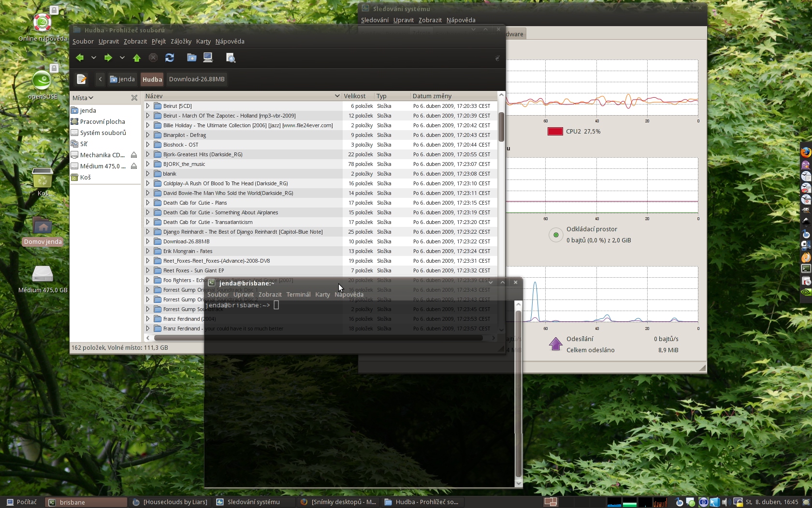Open Terminál menu in terminal window
812x508 pixels.
(298, 294)
